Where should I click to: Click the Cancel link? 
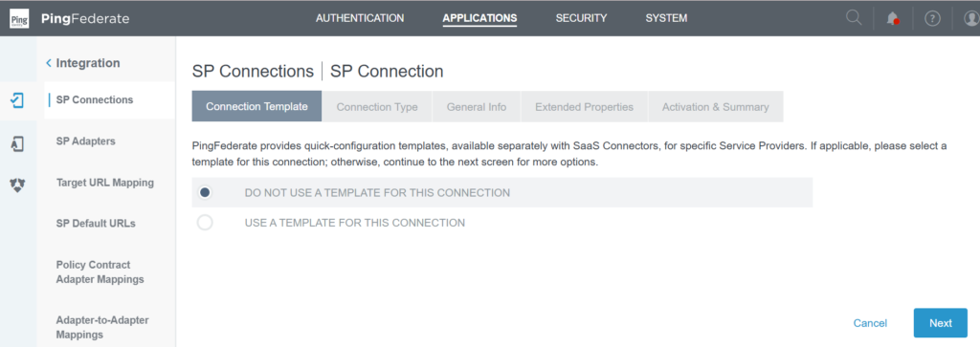tap(870, 323)
